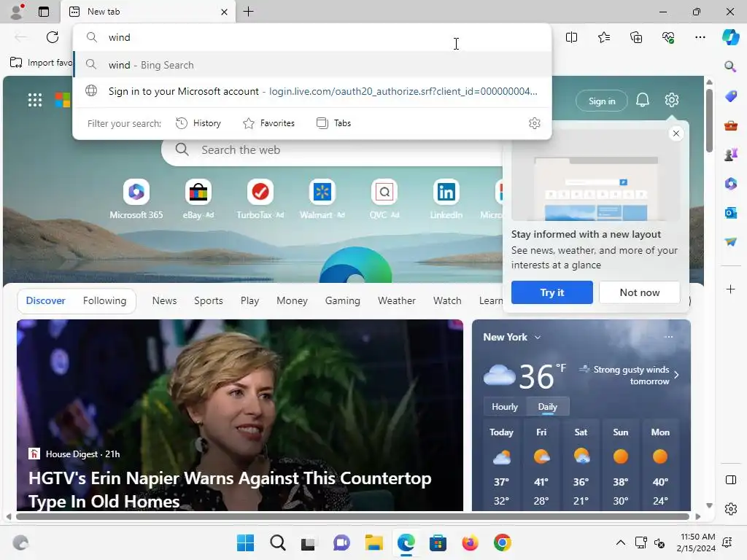Open the QVC quick link
747x560 pixels.
tap(384, 199)
